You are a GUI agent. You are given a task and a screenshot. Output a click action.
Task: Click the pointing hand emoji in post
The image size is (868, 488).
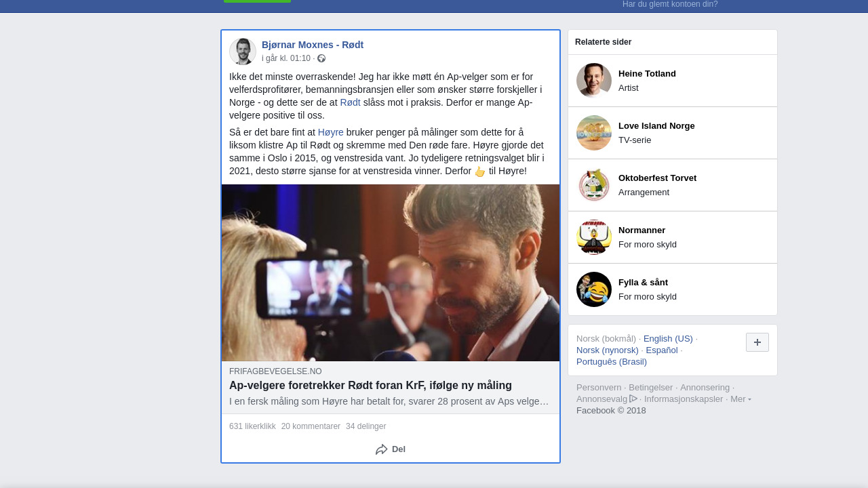(480, 171)
